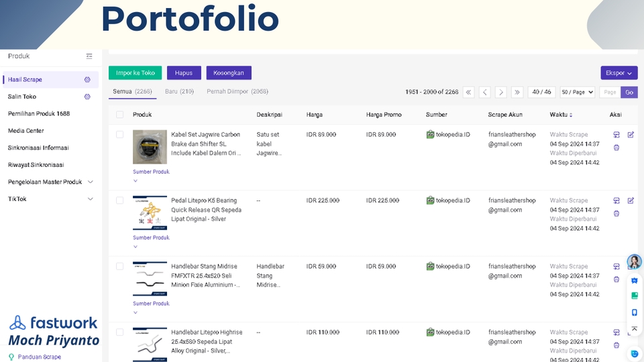Screen dimensions: 644x362
Task: Switch to the Baru (210) tab
Action: click(x=179, y=92)
